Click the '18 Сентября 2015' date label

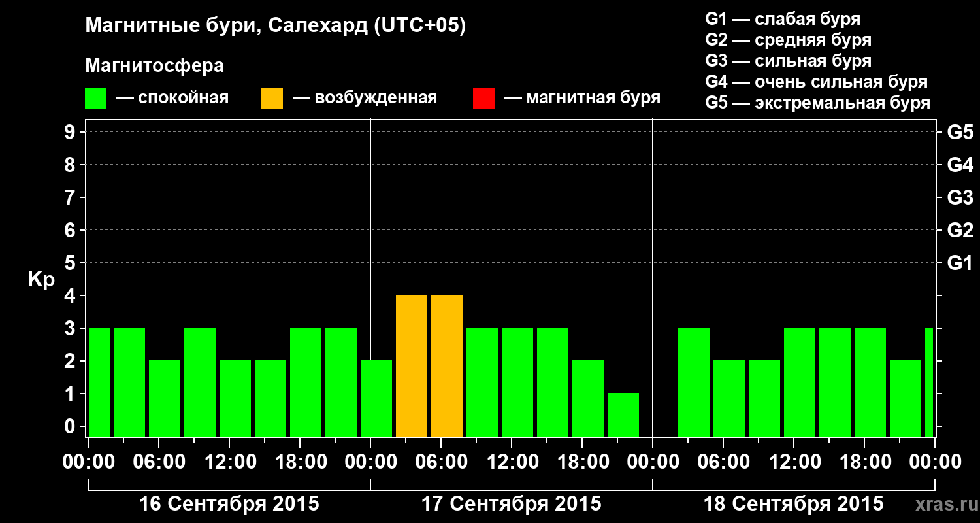click(794, 504)
